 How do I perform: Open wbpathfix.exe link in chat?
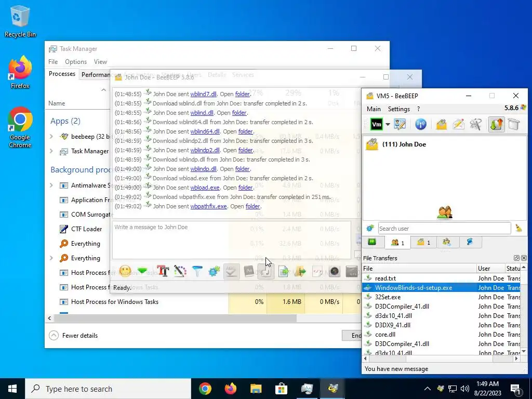[x=209, y=206]
